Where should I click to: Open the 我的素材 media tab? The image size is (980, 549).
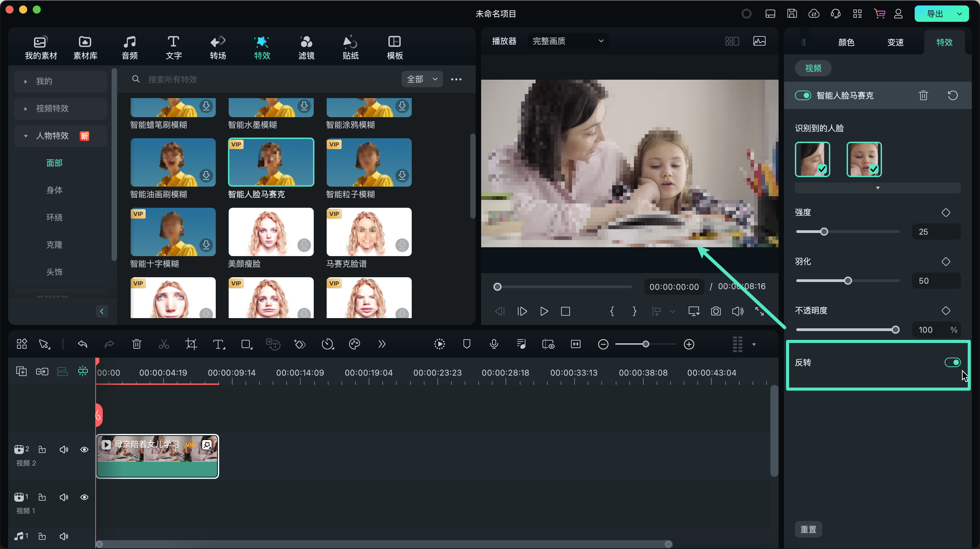[x=41, y=48]
